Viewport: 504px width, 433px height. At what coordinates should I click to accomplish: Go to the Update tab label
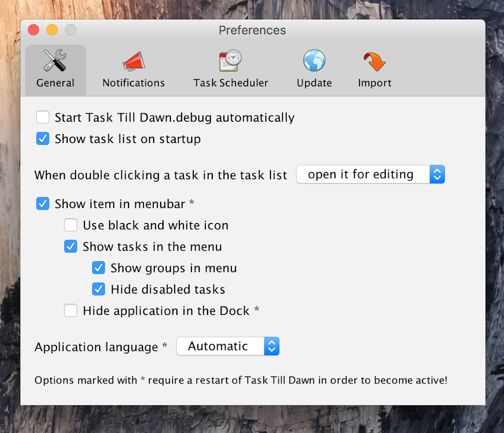[314, 83]
